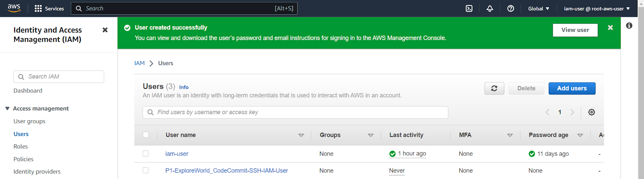644x179 pixels.
Task: Open User groups in the sidebar
Action: (x=29, y=121)
